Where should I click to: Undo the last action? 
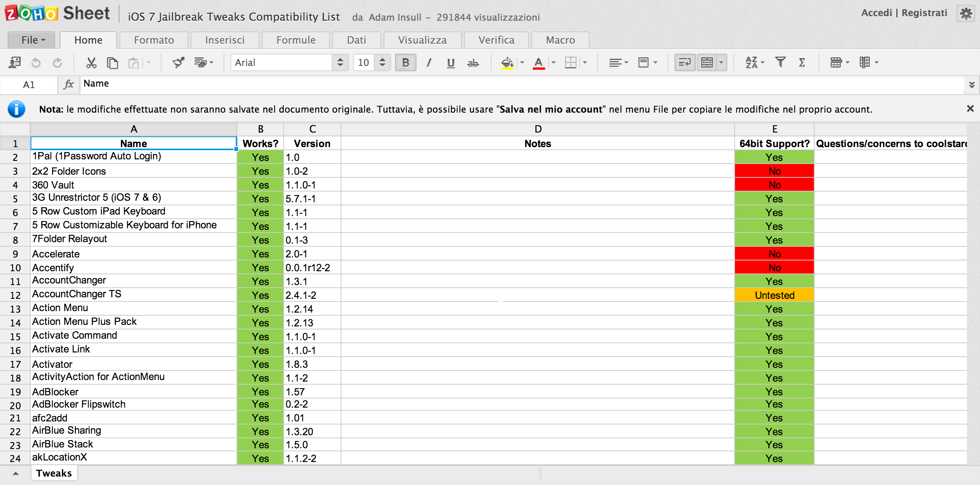click(x=36, y=62)
